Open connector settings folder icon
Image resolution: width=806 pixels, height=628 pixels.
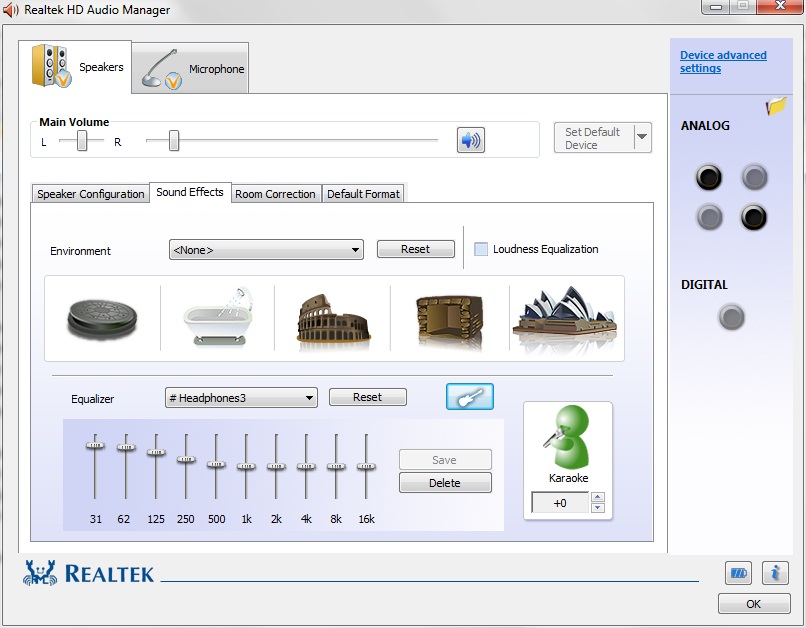click(776, 106)
